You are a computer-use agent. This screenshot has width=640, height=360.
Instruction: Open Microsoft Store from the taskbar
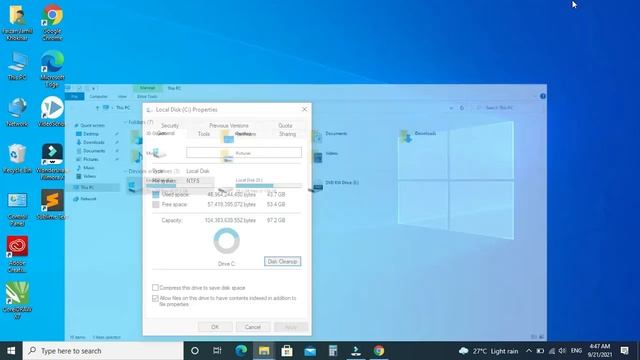point(287,351)
